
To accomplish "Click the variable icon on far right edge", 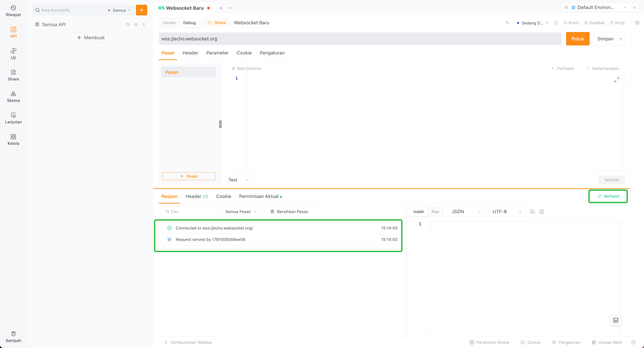I will click(637, 23).
